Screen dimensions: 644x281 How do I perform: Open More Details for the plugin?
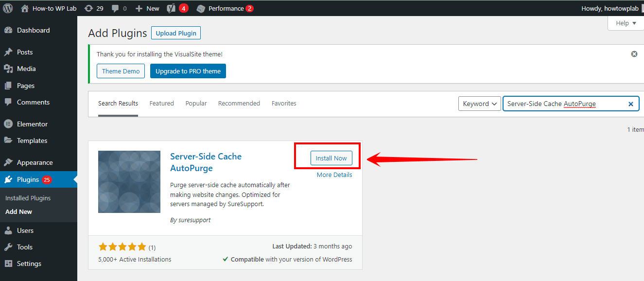[334, 175]
